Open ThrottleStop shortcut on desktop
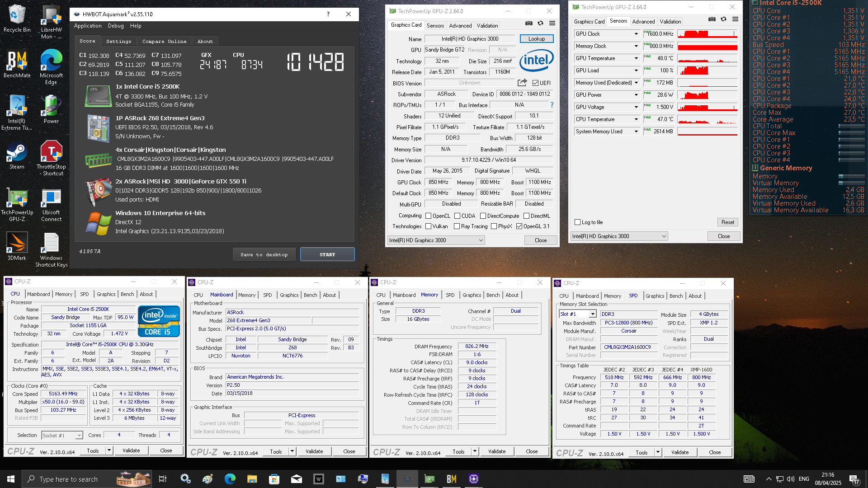 (x=51, y=158)
